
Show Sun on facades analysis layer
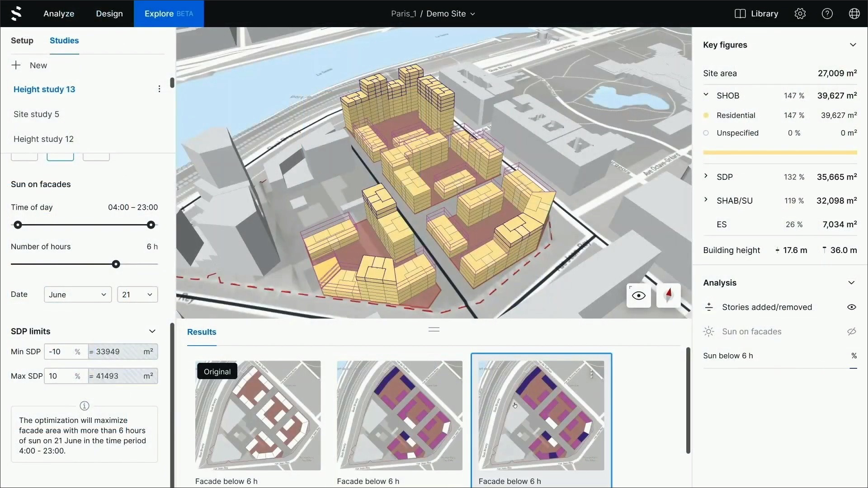pyautogui.click(x=852, y=332)
